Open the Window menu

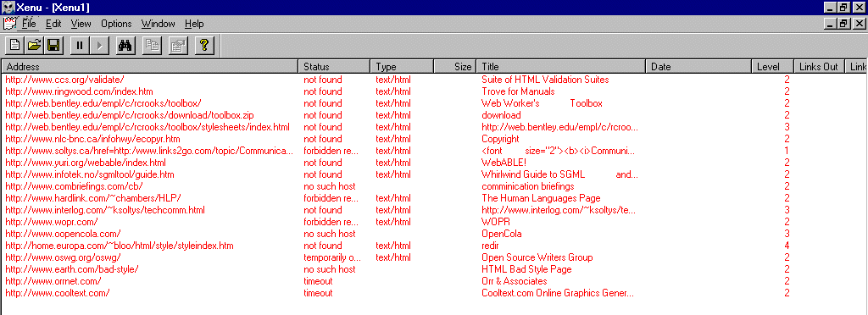point(158,24)
